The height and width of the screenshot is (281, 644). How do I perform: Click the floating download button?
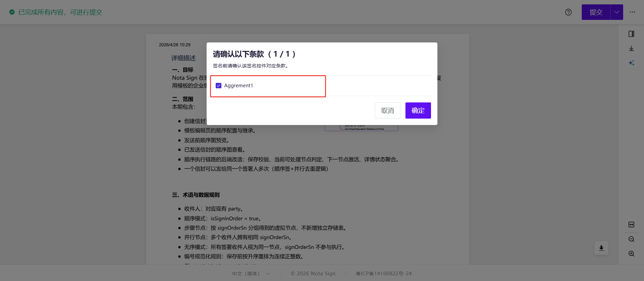pyautogui.click(x=601, y=248)
